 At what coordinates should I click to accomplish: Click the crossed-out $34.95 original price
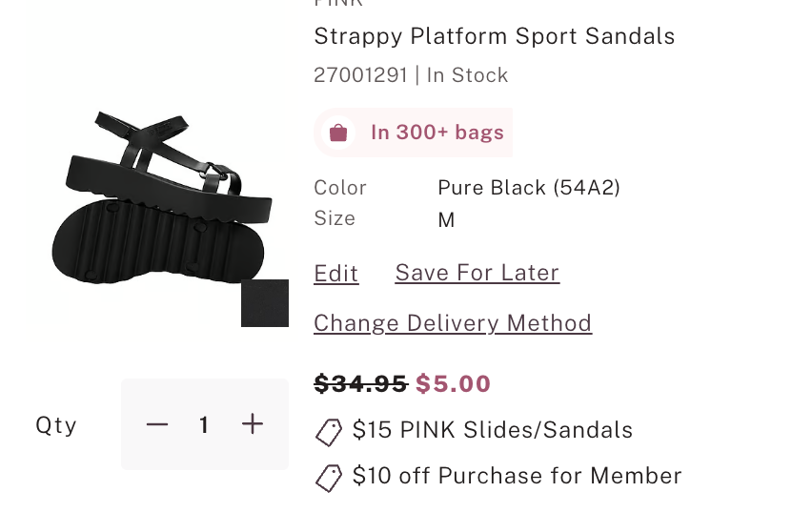(x=361, y=383)
